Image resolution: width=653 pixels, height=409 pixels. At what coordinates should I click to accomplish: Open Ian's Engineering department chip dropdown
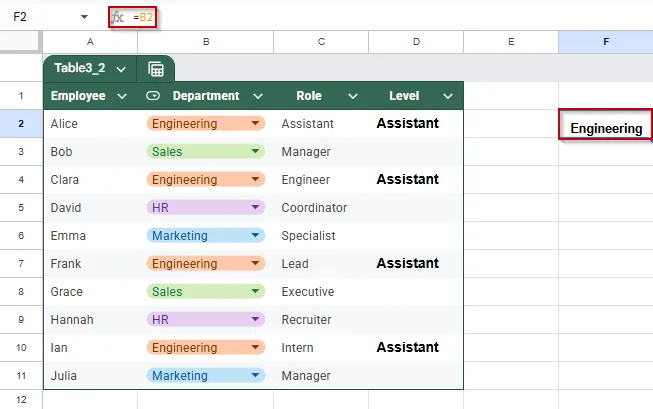256,347
